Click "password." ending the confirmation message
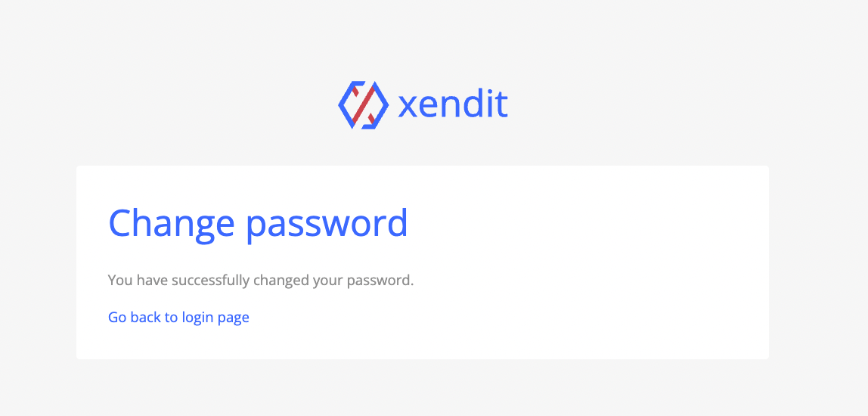This screenshot has height=416, width=868. pos(380,280)
